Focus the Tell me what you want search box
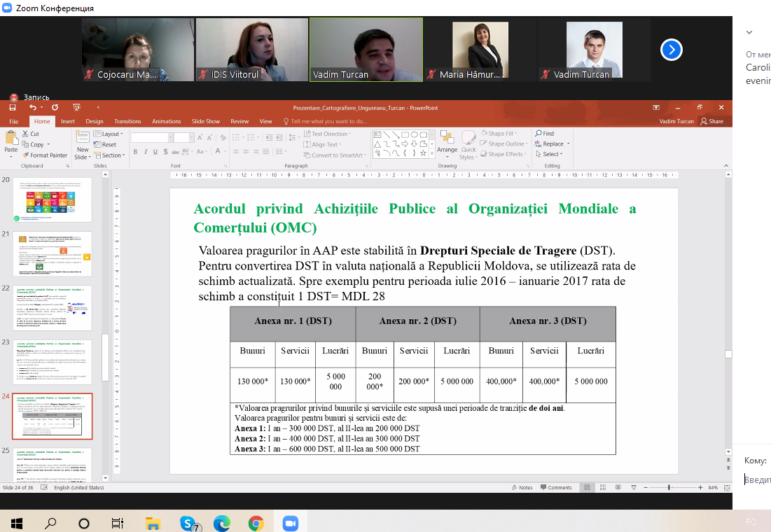The image size is (771, 532). click(325, 121)
